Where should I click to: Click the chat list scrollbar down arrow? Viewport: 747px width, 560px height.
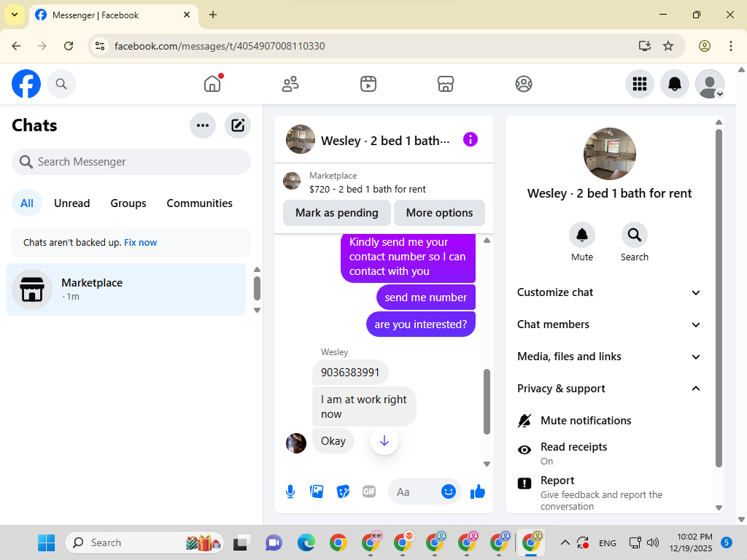[x=258, y=311]
